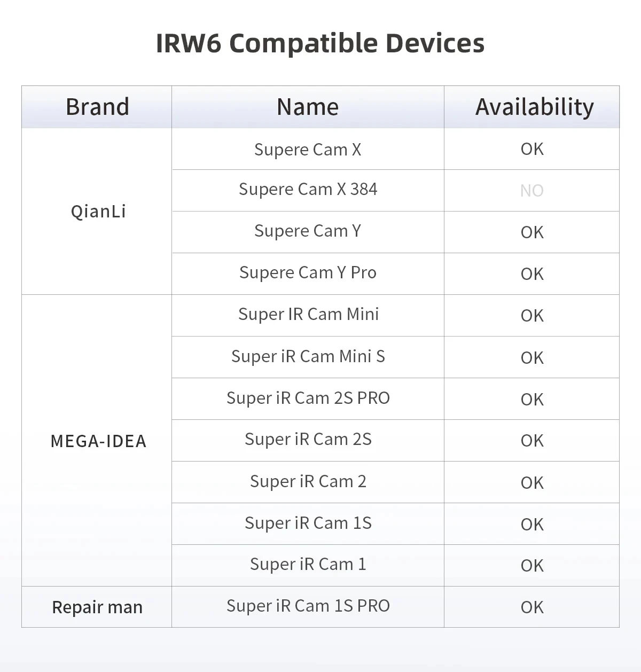Select the QianLi brand cell

98,212
